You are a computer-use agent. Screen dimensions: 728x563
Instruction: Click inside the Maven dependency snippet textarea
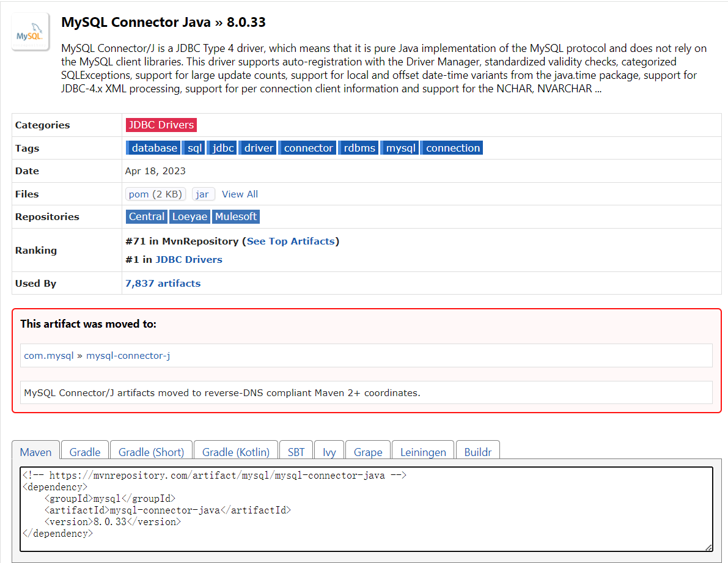[x=366, y=509]
